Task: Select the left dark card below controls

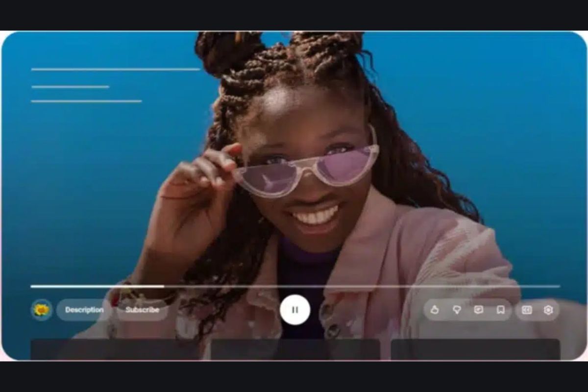Action: (116, 349)
